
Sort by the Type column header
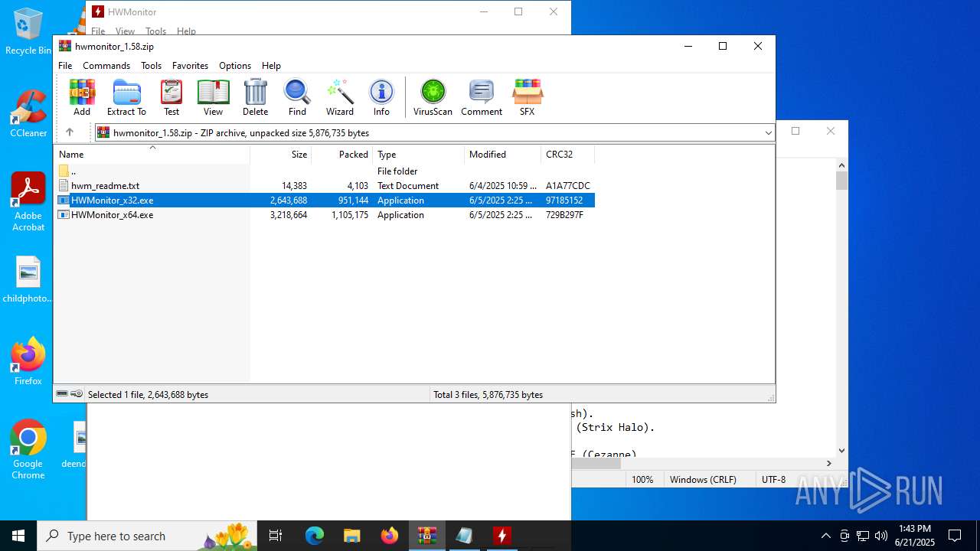coord(419,155)
